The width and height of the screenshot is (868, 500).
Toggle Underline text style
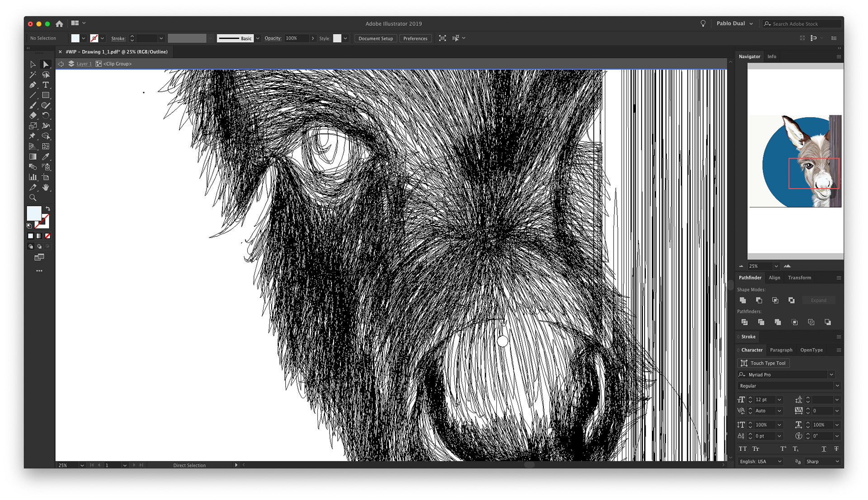click(x=824, y=449)
